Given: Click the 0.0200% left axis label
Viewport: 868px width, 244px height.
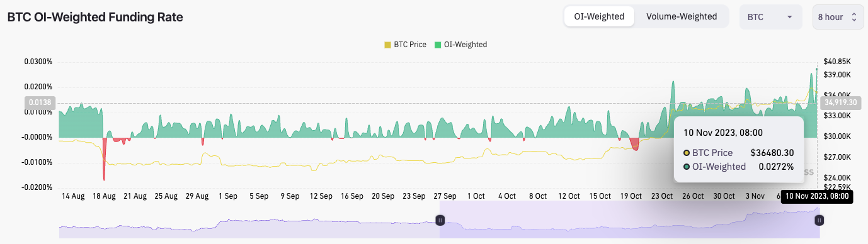Looking at the screenshot, I should (x=38, y=87).
